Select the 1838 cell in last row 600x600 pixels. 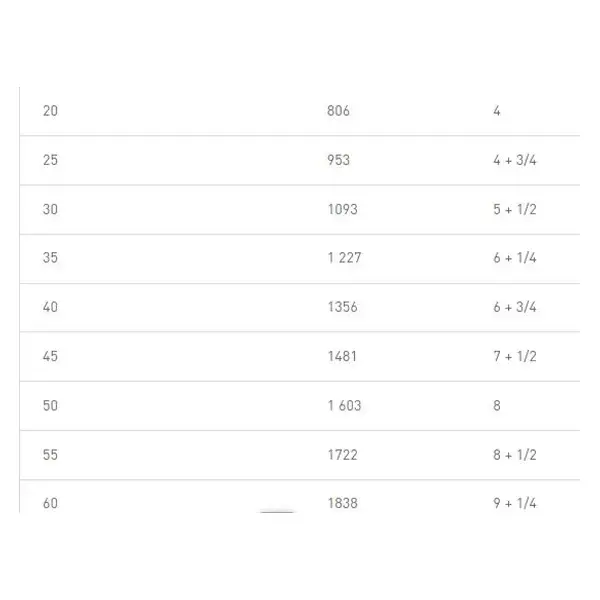tap(342, 503)
